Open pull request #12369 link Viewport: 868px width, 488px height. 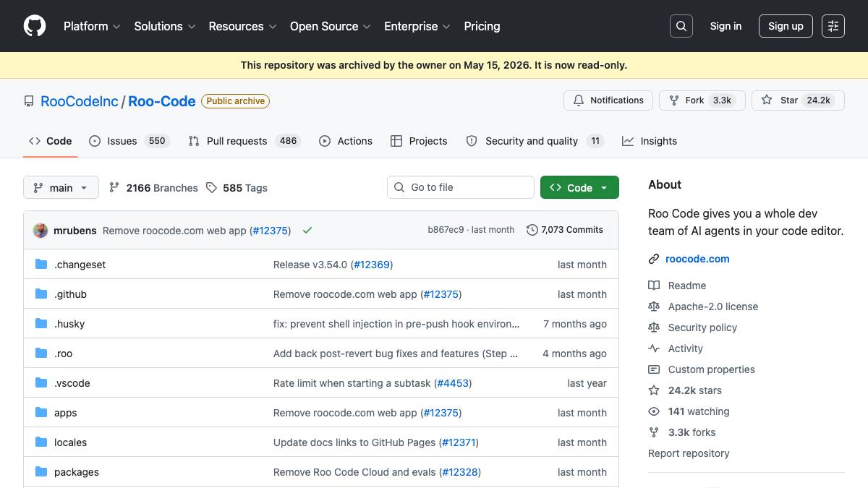click(372, 265)
